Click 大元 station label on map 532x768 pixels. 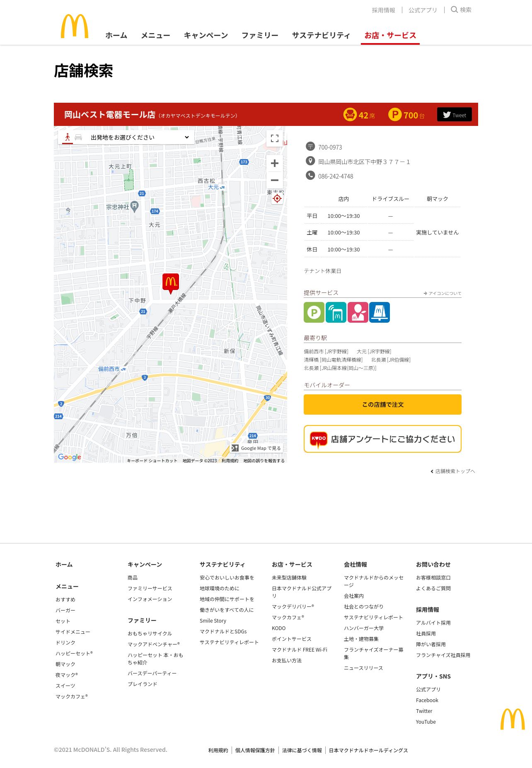click(x=216, y=187)
